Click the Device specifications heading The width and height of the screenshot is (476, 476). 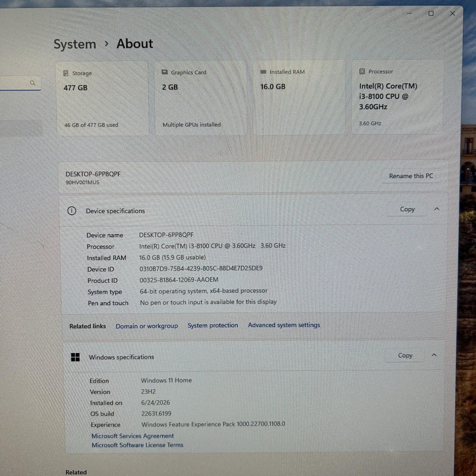(116, 211)
